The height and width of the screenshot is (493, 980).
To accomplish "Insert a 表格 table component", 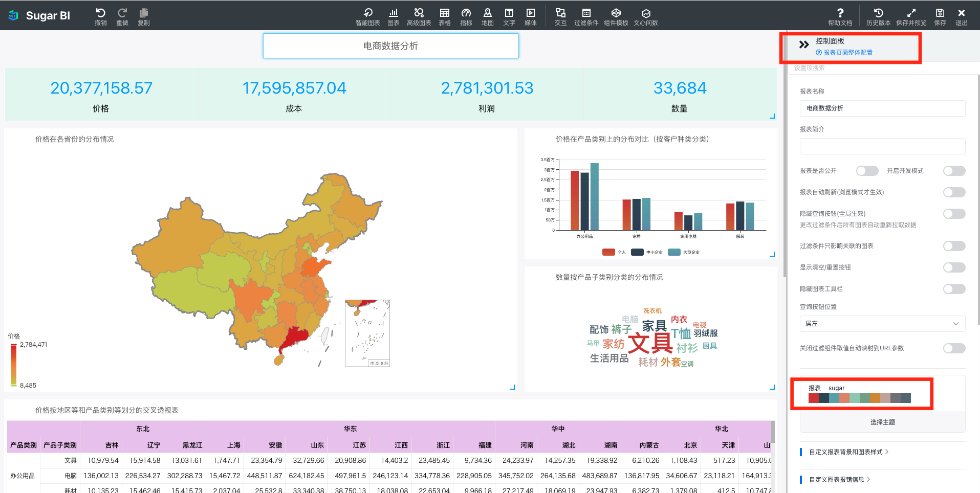I will [445, 16].
